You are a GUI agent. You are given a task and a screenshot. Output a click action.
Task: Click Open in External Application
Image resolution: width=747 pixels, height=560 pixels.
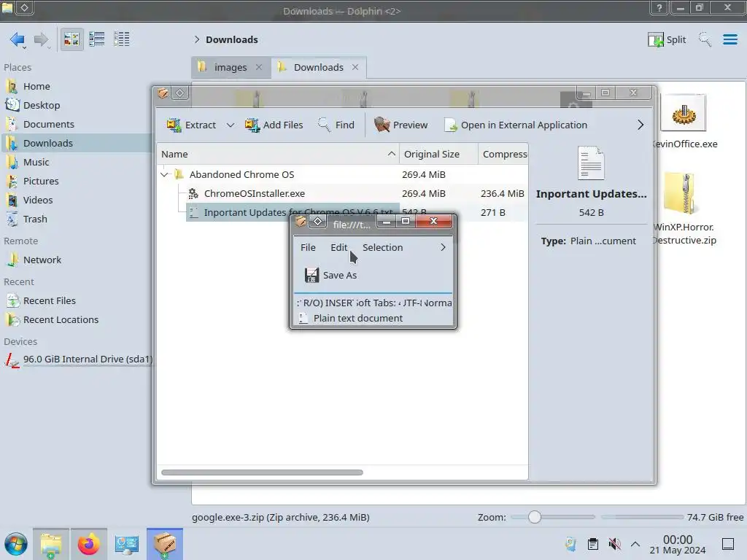[x=516, y=125]
